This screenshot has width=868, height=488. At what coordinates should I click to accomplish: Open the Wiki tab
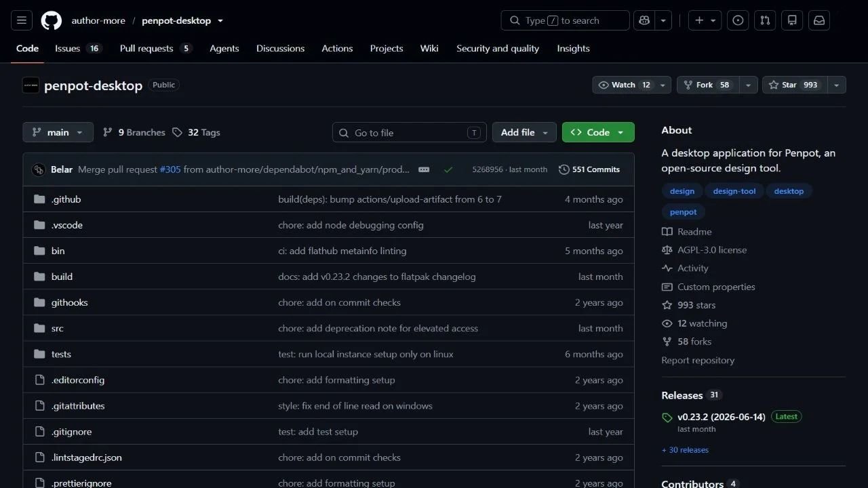[x=429, y=48]
